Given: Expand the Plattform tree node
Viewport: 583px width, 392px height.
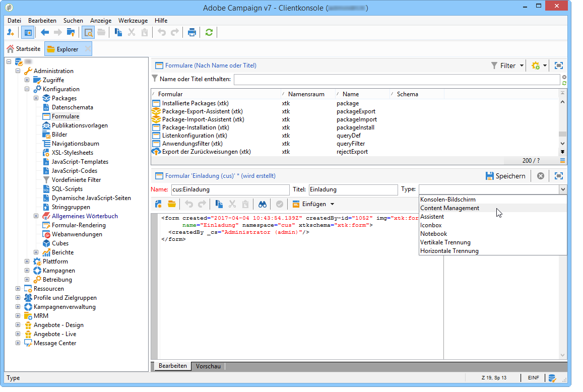Looking at the screenshot, I should point(27,262).
